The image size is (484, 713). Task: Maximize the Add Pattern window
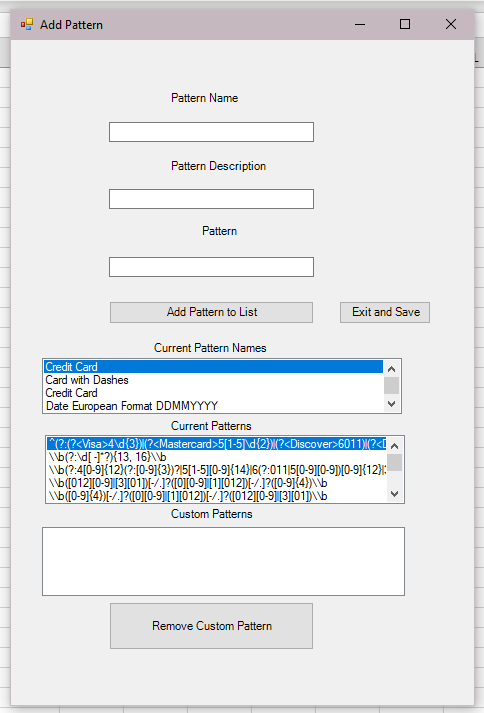405,24
